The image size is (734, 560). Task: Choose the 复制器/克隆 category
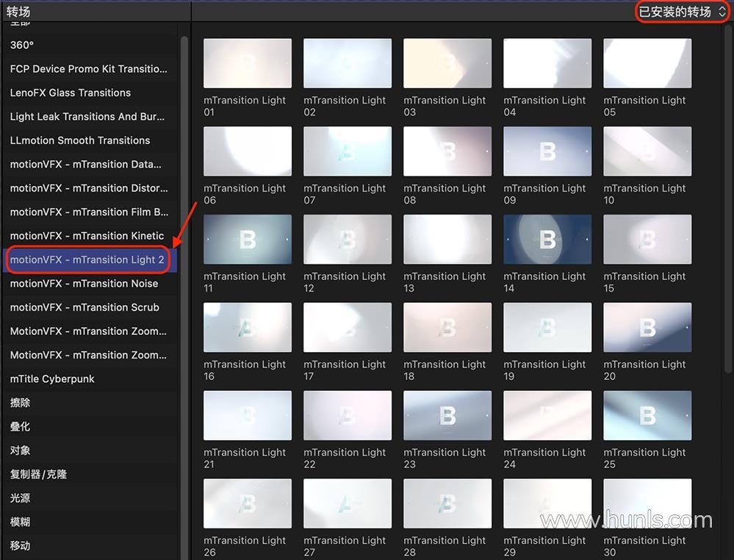(90, 474)
